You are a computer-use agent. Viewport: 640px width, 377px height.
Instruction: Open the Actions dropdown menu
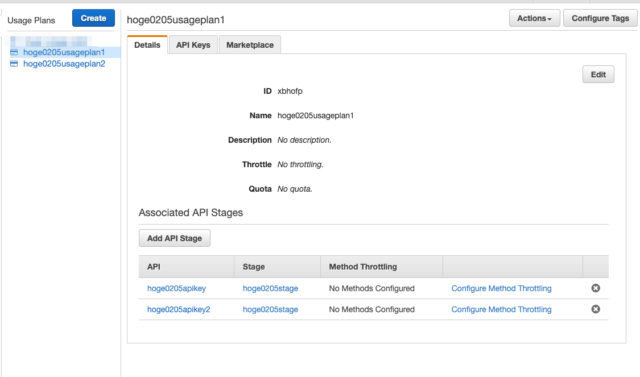[x=534, y=18]
